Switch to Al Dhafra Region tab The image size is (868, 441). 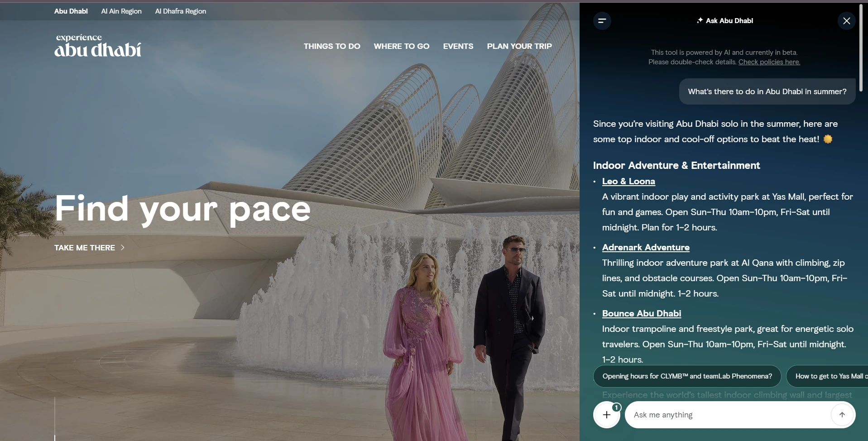point(181,11)
